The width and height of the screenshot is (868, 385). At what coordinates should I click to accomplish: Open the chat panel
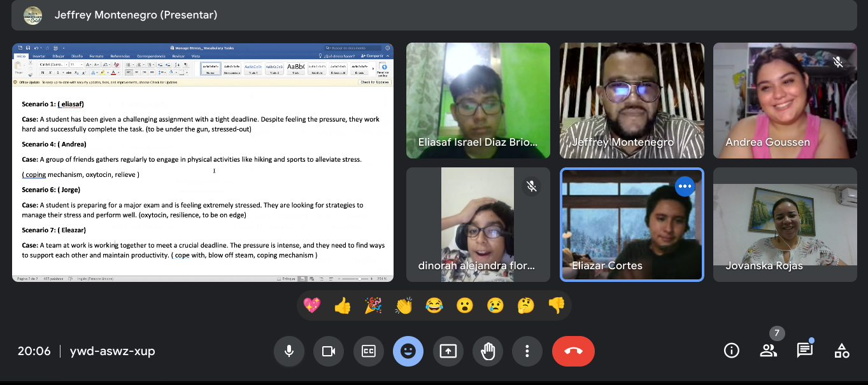805,351
